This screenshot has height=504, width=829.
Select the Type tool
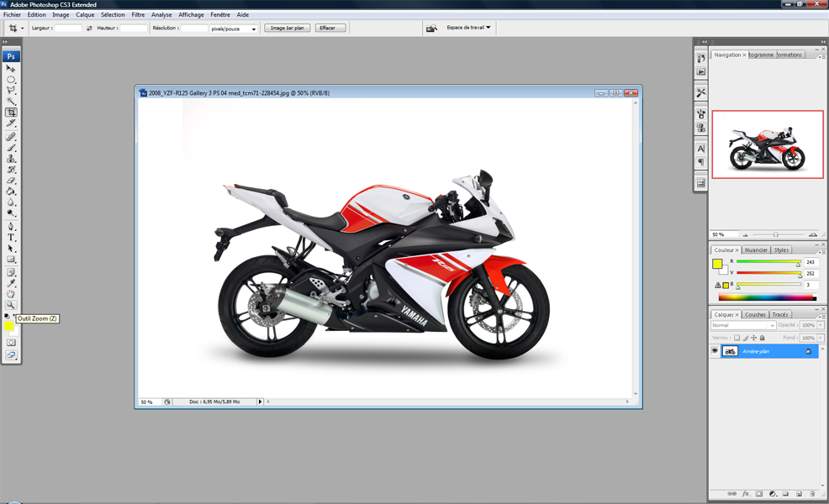(x=11, y=238)
